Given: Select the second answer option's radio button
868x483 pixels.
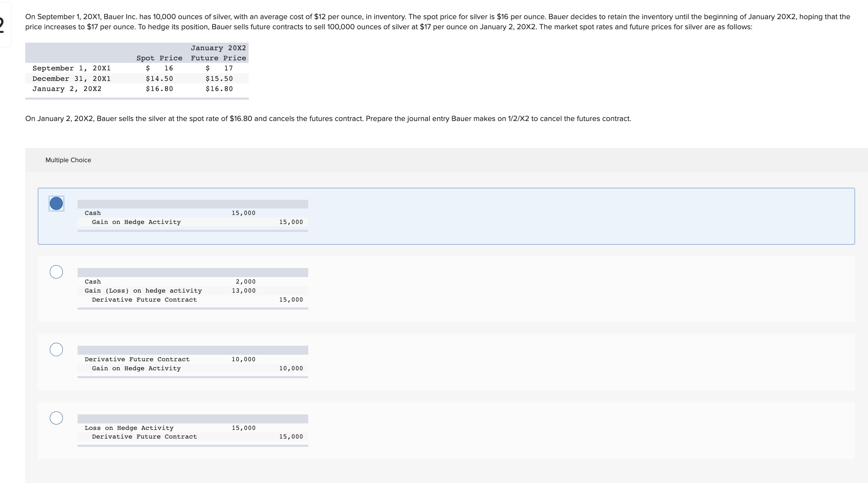Looking at the screenshot, I should click(x=56, y=272).
